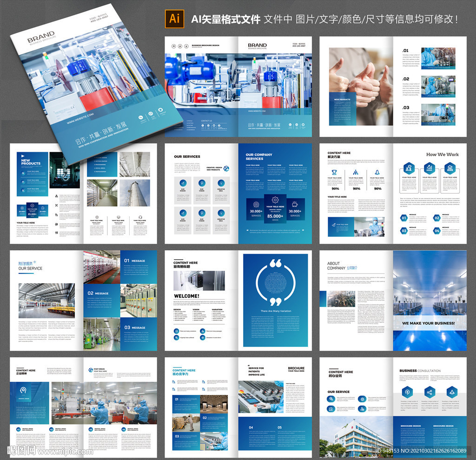Click the CONTENT HERE 企业精神 heading
The height and width of the screenshot is (460, 476).
(x=26, y=372)
